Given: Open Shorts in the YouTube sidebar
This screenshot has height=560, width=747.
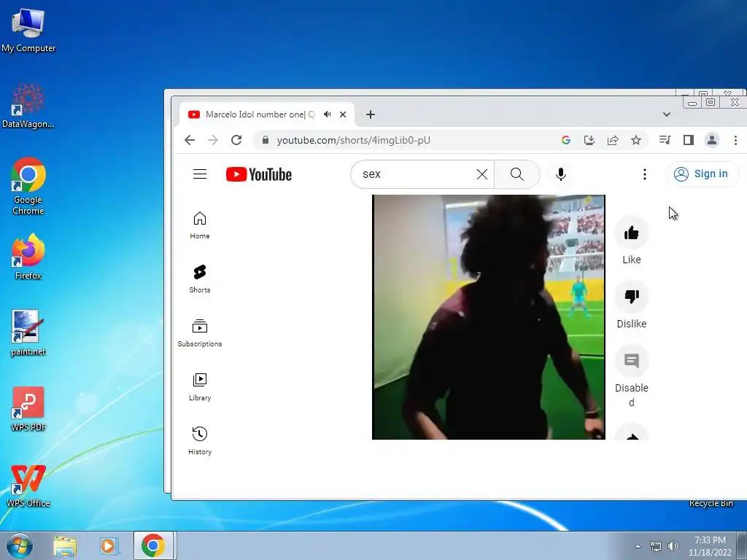Looking at the screenshot, I should (x=200, y=279).
